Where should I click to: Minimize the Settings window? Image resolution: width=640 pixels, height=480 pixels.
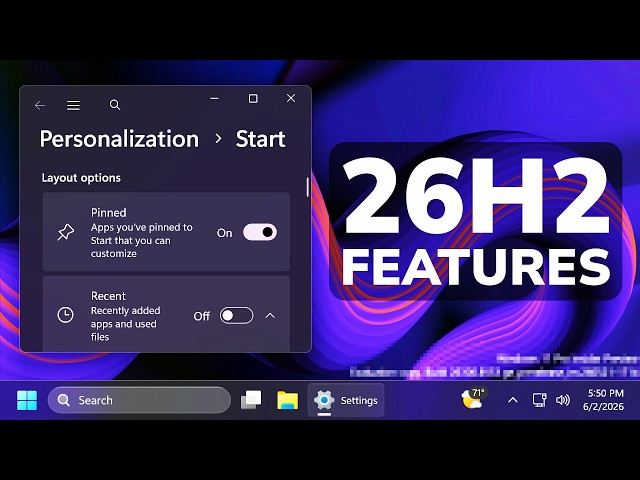click(x=214, y=99)
